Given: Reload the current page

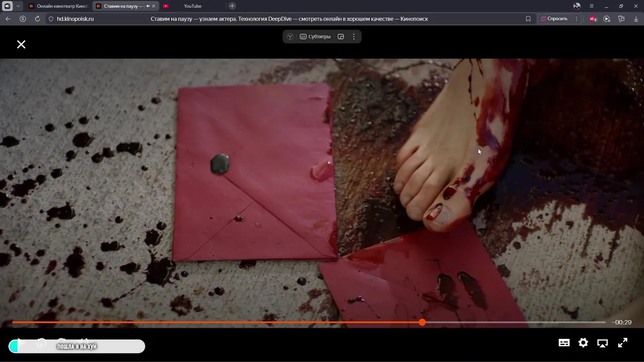Looking at the screenshot, I should [37, 19].
